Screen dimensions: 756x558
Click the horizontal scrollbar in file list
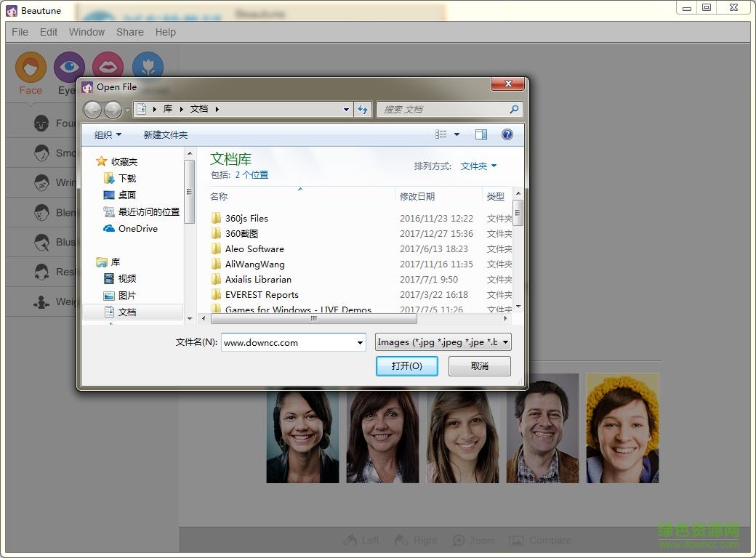[313, 318]
